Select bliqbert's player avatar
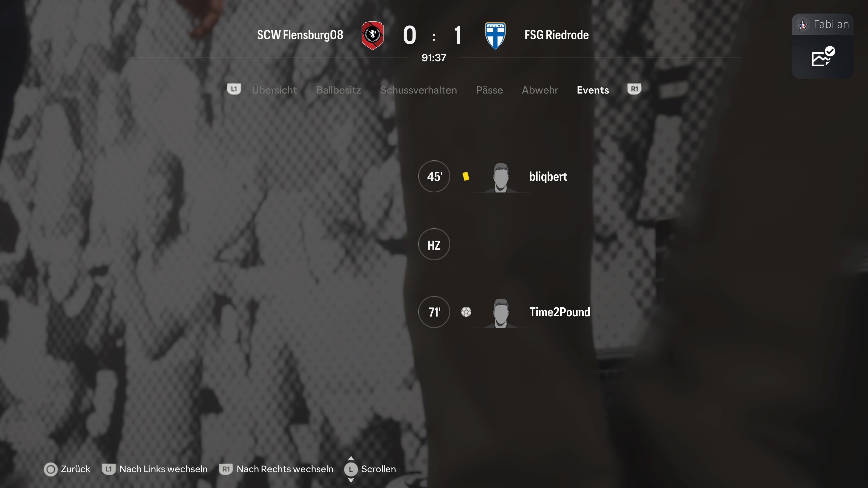The height and width of the screenshot is (488, 868). (x=501, y=178)
